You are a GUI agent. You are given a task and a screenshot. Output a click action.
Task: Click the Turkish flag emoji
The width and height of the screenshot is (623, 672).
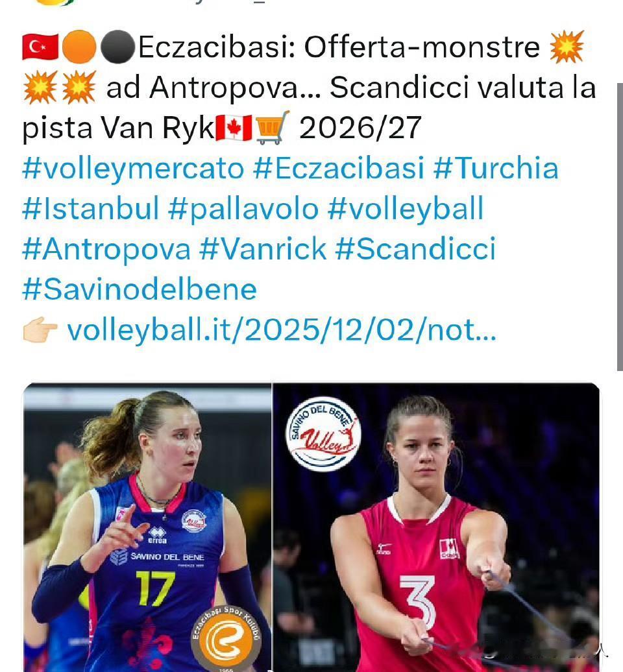(40, 47)
